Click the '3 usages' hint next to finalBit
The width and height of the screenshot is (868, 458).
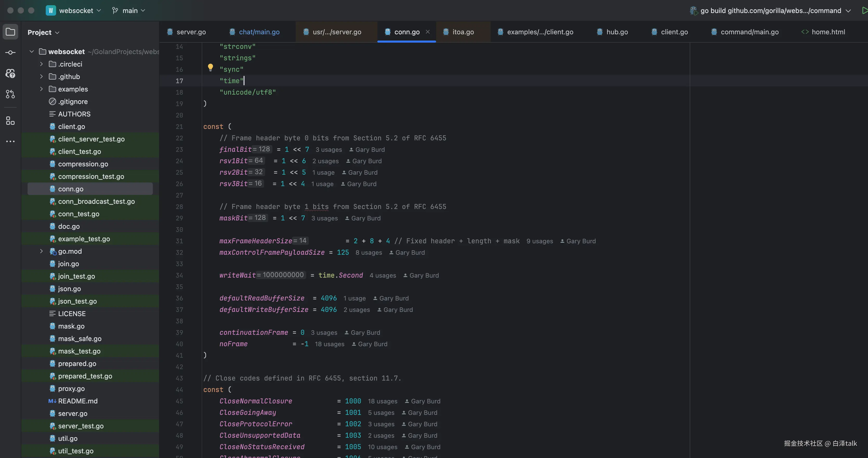328,150
